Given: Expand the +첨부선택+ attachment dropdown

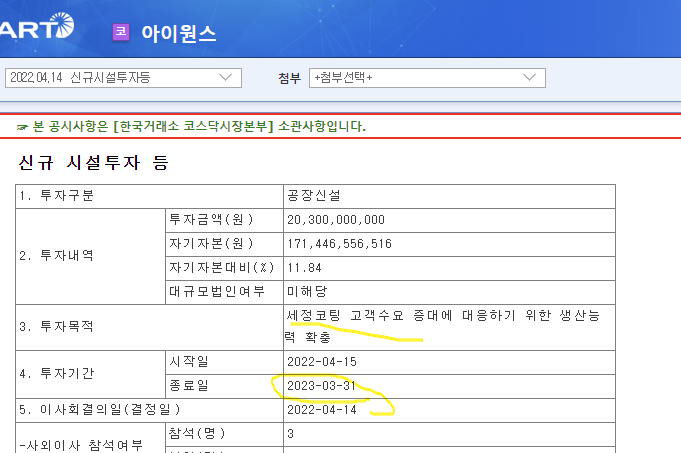Looking at the screenshot, I should pos(427,78).
